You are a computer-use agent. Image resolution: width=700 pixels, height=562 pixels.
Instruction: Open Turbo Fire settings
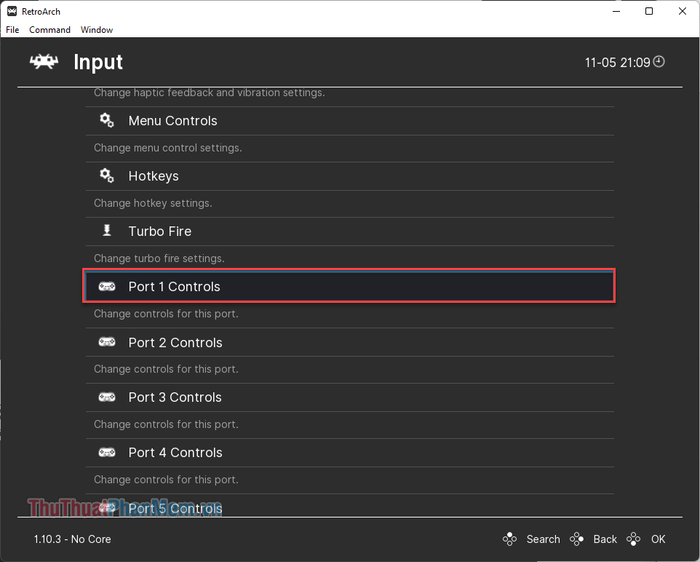click(x=350, y=231)
